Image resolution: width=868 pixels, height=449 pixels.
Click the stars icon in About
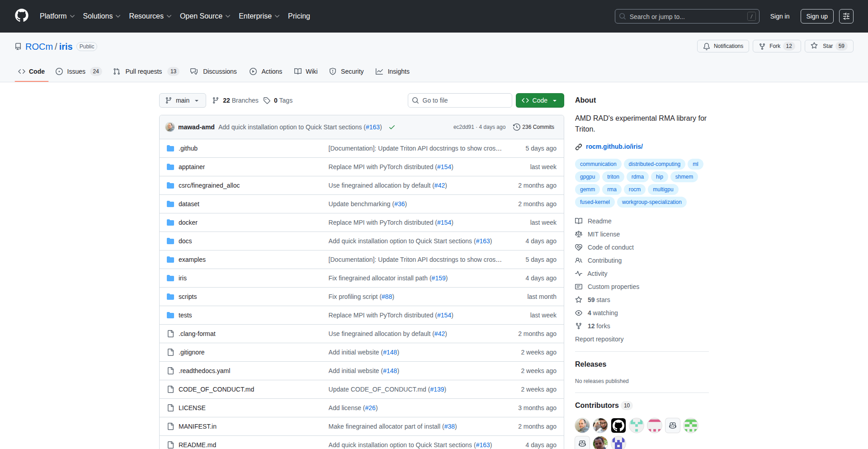click(579, 300)
